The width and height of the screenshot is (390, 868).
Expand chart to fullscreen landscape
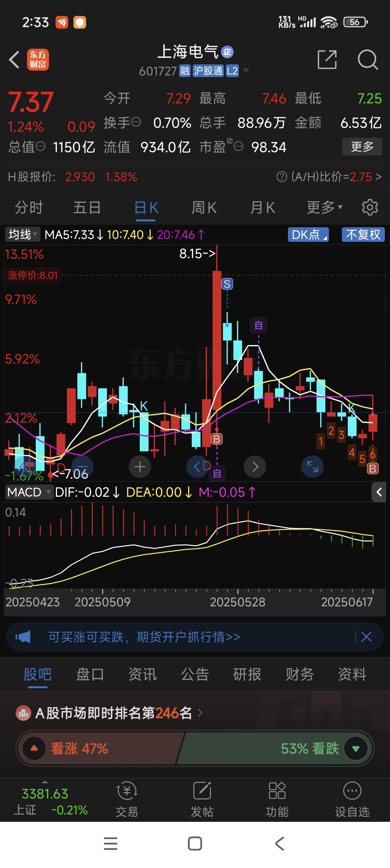[x=312, y=467]
